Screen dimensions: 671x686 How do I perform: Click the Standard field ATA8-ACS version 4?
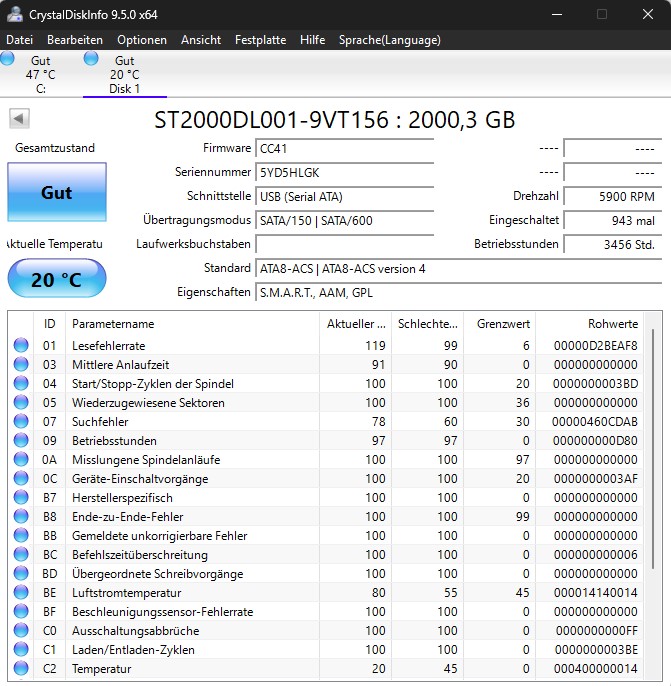[458, 268]
